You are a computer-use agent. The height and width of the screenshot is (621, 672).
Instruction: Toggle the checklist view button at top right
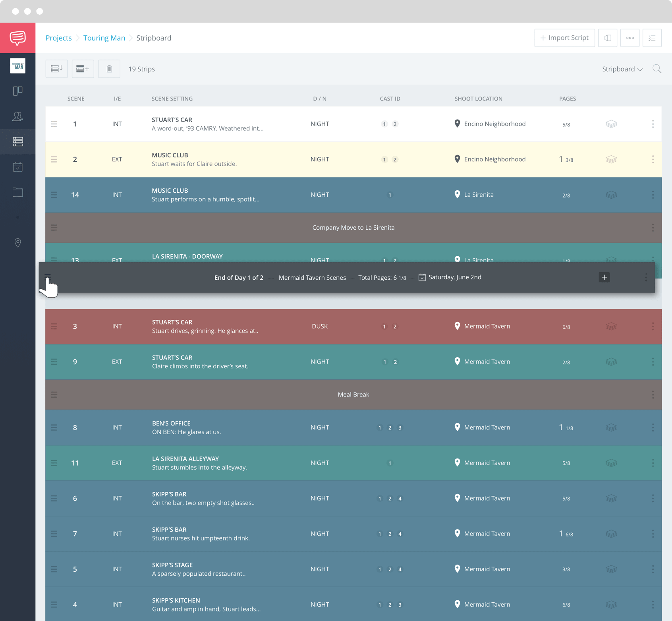[652, 38]
